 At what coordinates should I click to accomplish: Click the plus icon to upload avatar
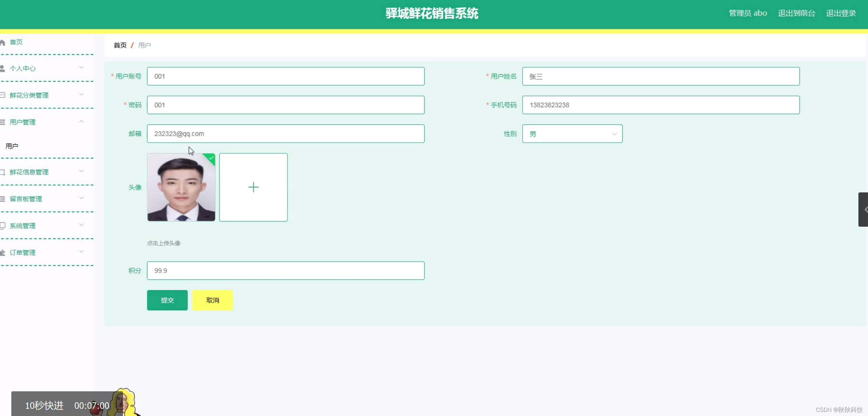click(x=253, y=187)
